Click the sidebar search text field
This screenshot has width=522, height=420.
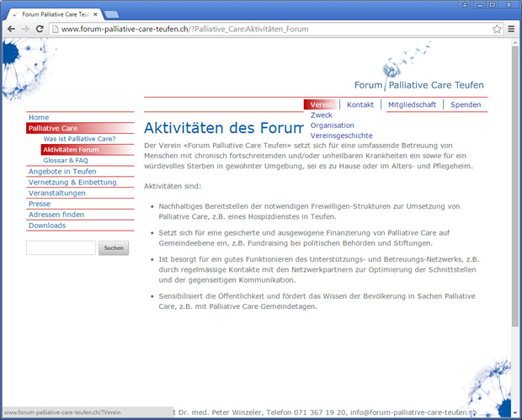coord(61,248)
